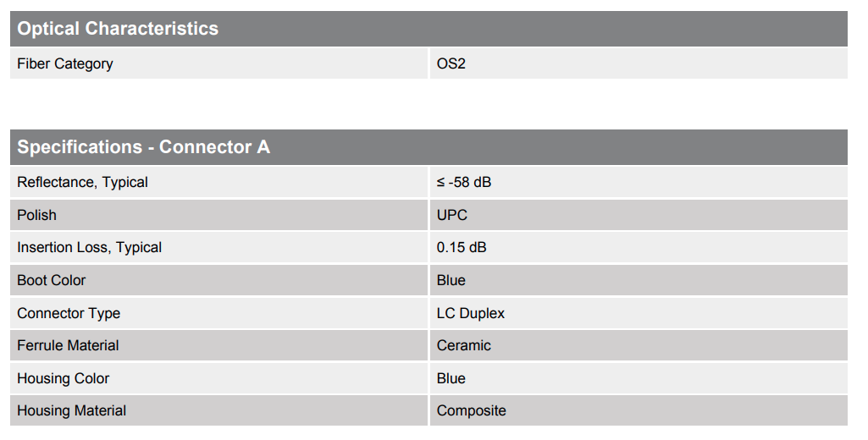Select the Blue boot color value
This screenshot has height=440, width=868.
pos(451,280)
